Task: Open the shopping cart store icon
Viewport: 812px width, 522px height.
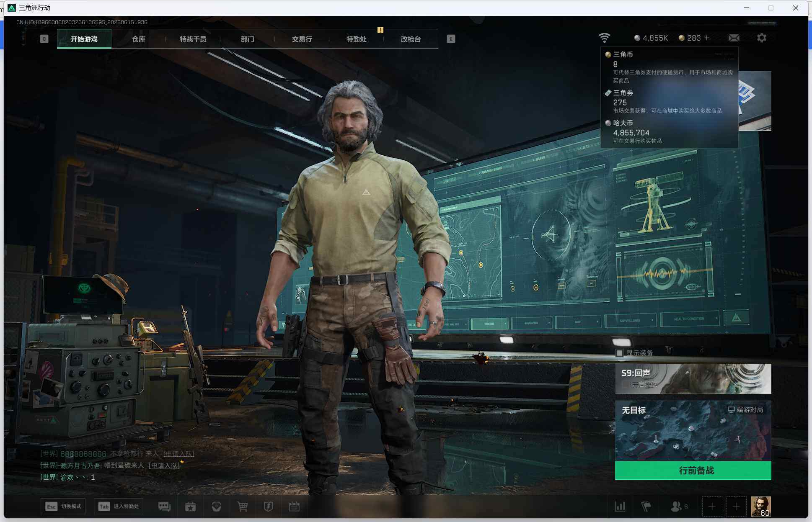Action: pyautogui.click(x=242, y=507)
